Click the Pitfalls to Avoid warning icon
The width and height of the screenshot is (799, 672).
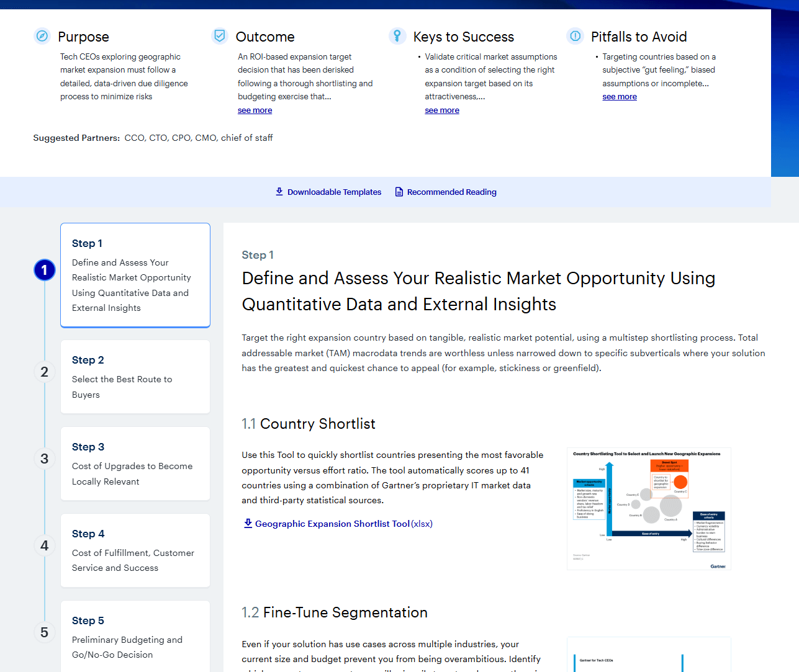576,36
